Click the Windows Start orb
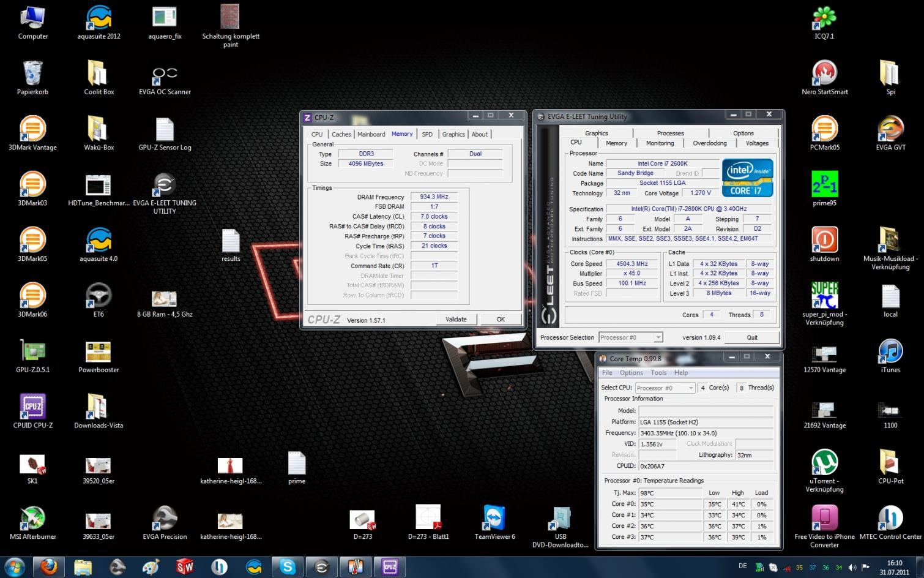The image size is (924, 578). pos(15,567)
